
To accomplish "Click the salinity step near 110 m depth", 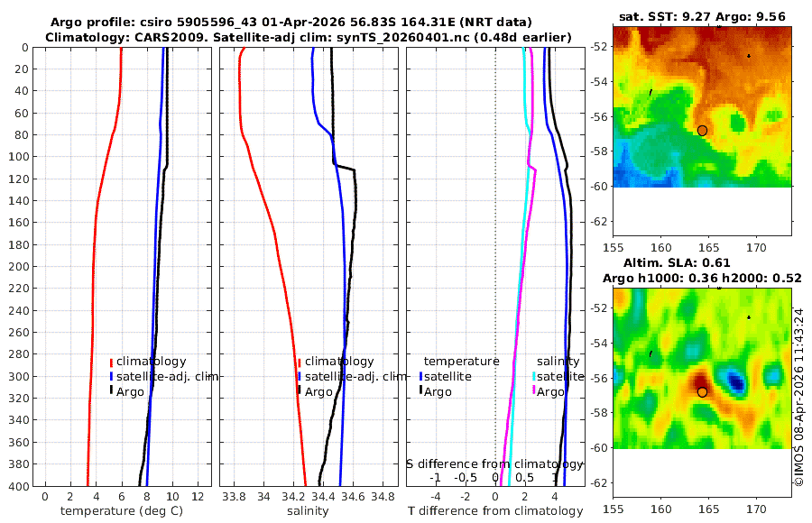I will [x=345, y=167].
